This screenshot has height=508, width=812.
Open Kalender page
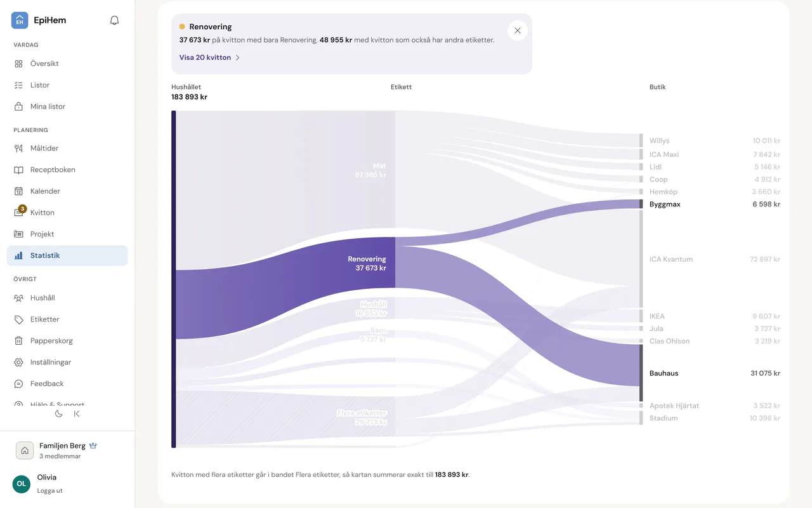pyautogui.click(x=67, y=191)
